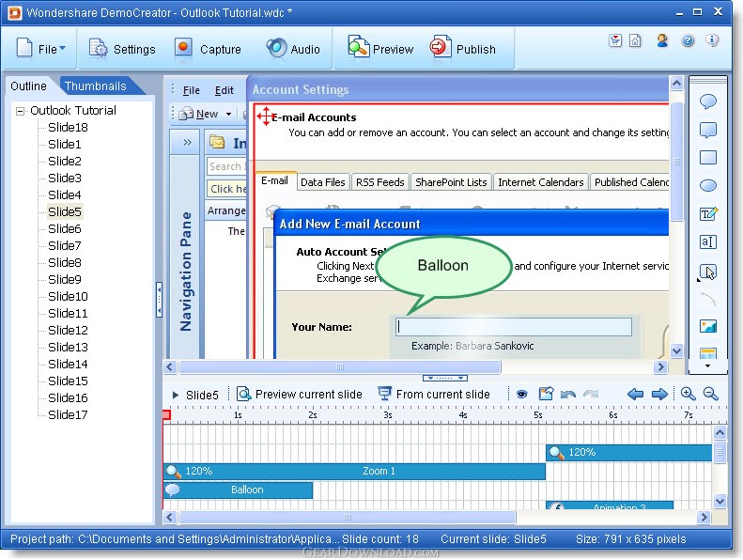Image resolution: width=743 pixels, height=560 pixels.
Task: Zoom out the timeline
Action: (711, 394)
